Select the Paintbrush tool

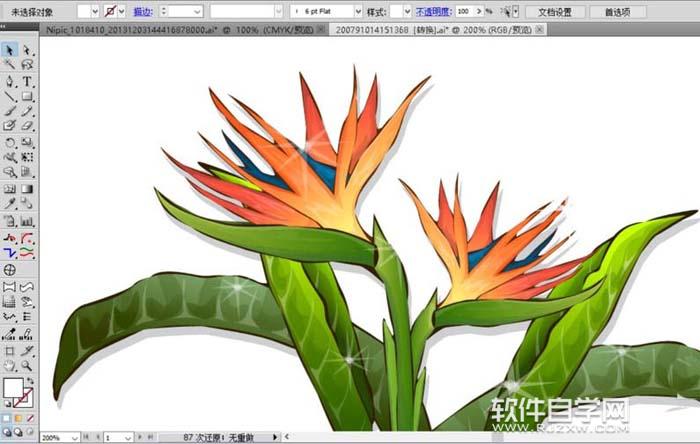pos(9,111)
